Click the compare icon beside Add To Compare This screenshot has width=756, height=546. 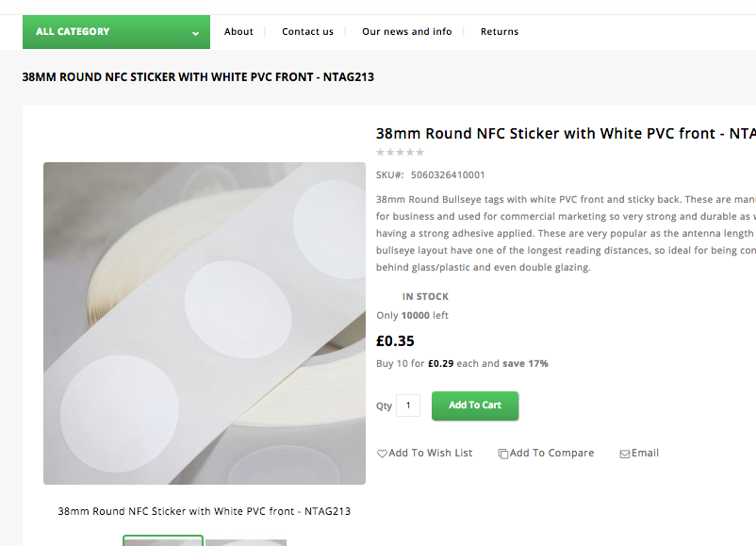click(503, 454)
